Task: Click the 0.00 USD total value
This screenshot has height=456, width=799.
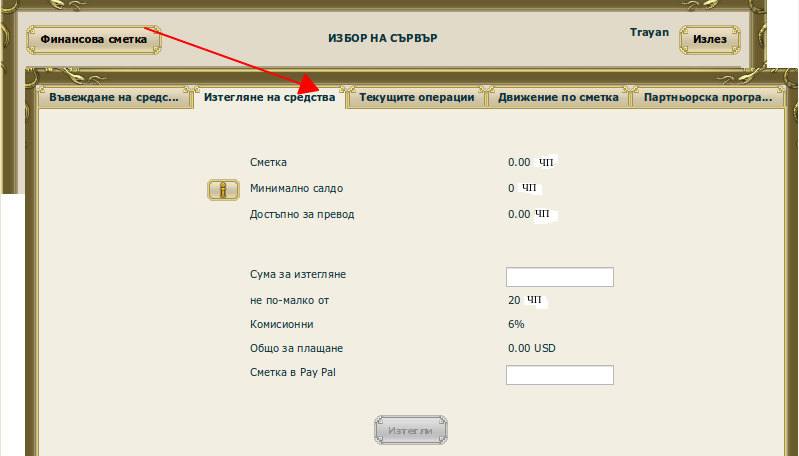Action: point(532,348)
